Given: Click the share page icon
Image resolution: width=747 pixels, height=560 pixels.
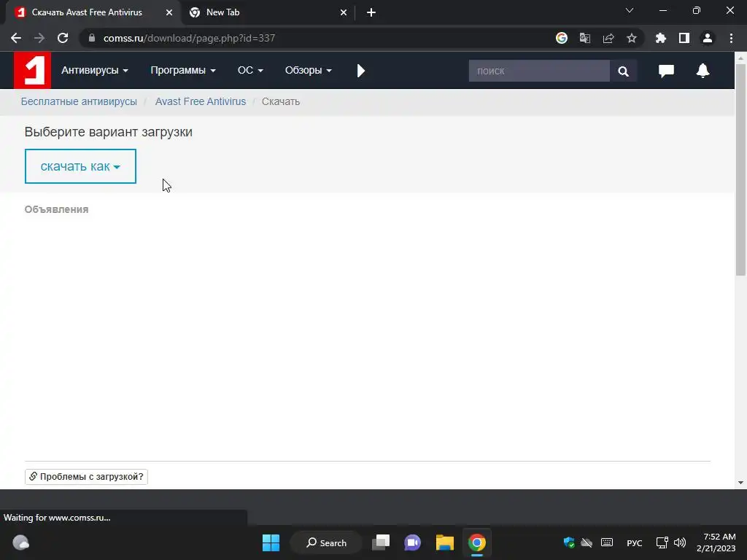Looking at the screenshot, I should point(608,38).
